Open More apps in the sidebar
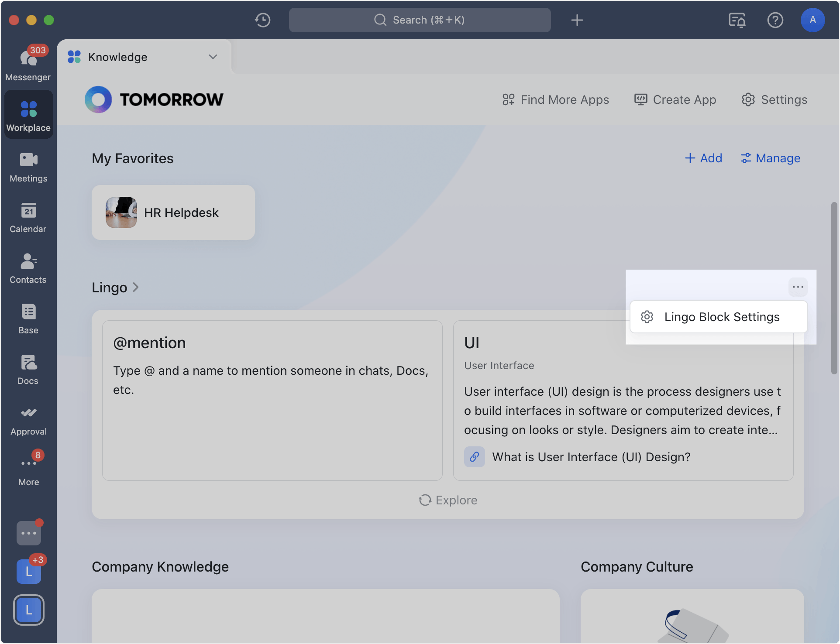This screenshot has width=840, height=644. (x=28, y=470)
